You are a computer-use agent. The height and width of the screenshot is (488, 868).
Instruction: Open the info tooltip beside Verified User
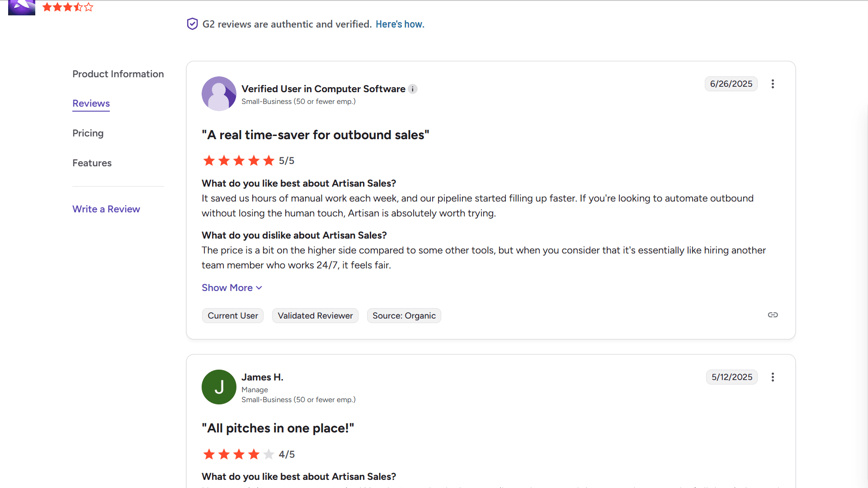click(x=413, y=89)
